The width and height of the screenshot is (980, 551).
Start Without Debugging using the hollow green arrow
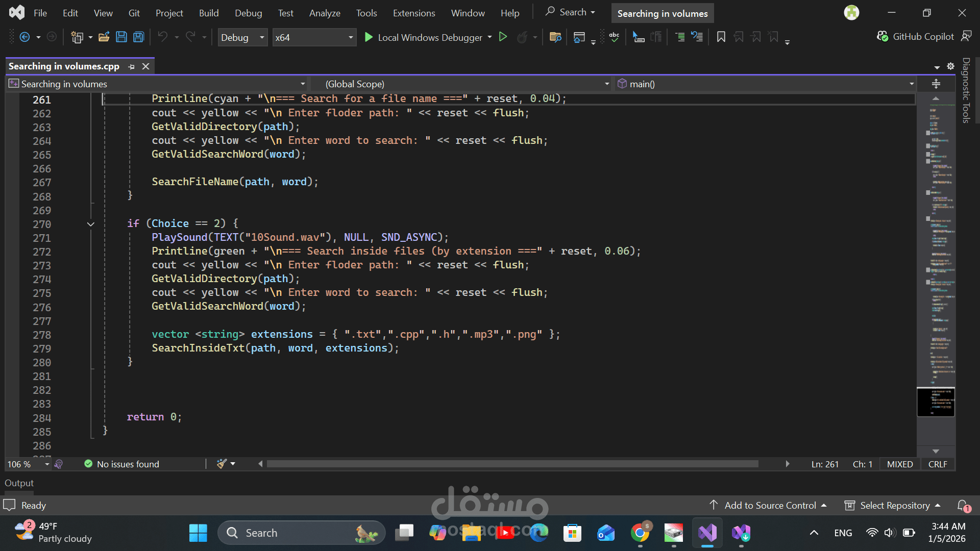point(503,37)
